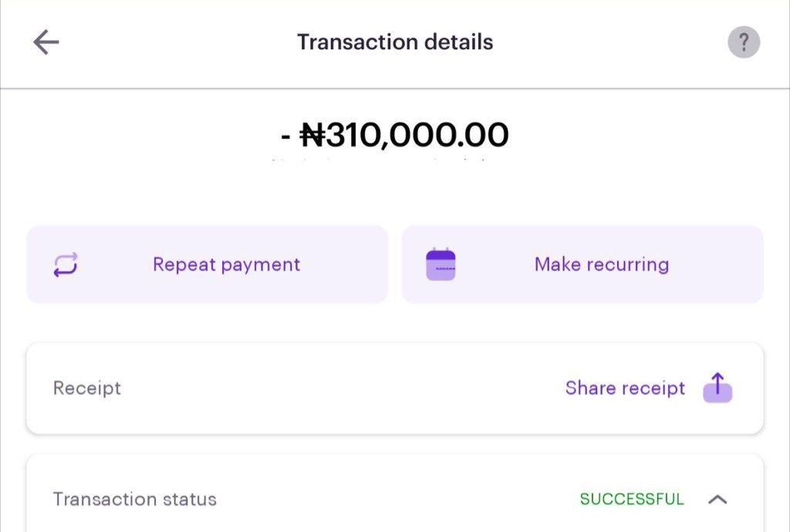The image size is (790, 532).
Task: Click the purple calendar recurring icon
Action: pyautogui.click(x=441, y=264)
